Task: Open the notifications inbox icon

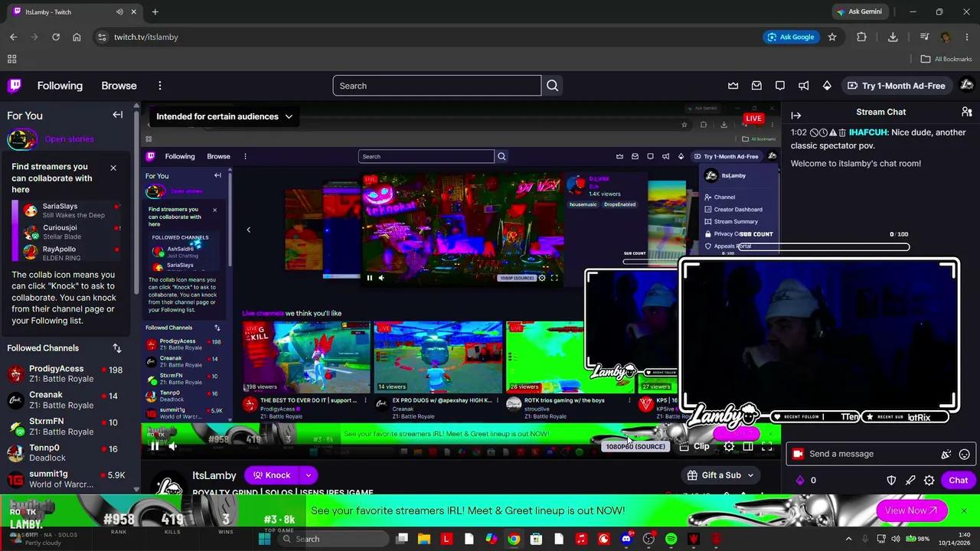Action: click(756, 86)
